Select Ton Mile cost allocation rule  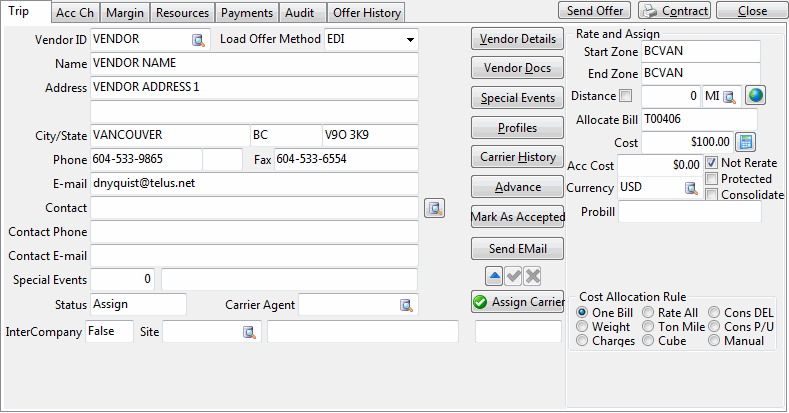(648, 326)
